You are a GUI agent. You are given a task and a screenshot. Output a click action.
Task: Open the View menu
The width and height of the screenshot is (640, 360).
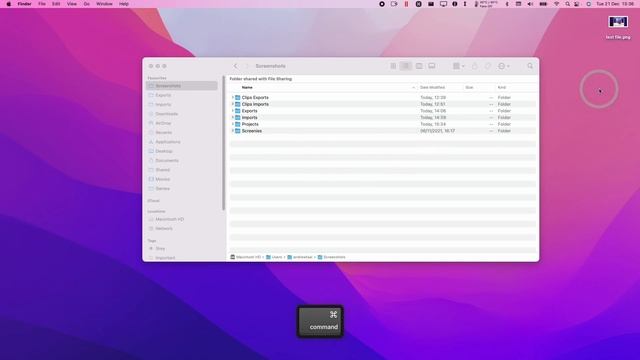(72, 4)
